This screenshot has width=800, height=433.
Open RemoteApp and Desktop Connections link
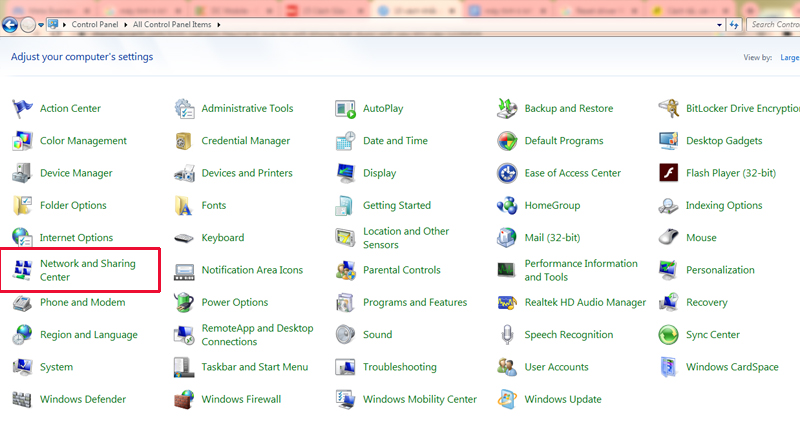coord(257,335)
